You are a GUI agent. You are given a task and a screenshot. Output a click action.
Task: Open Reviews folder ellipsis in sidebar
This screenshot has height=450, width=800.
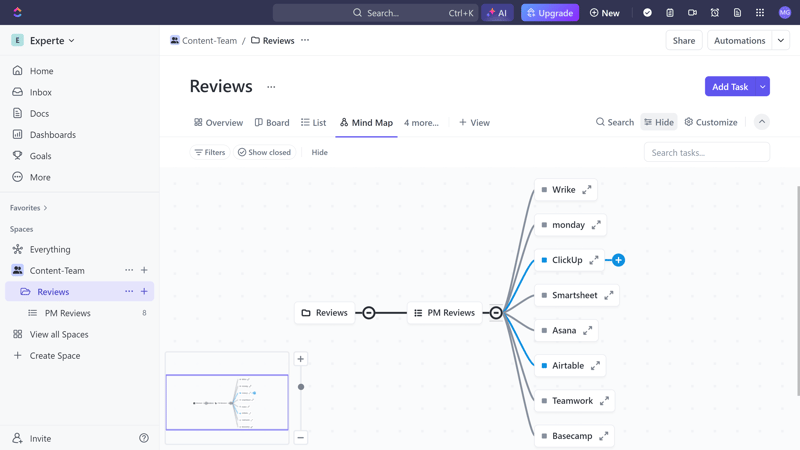pos(129,291)
